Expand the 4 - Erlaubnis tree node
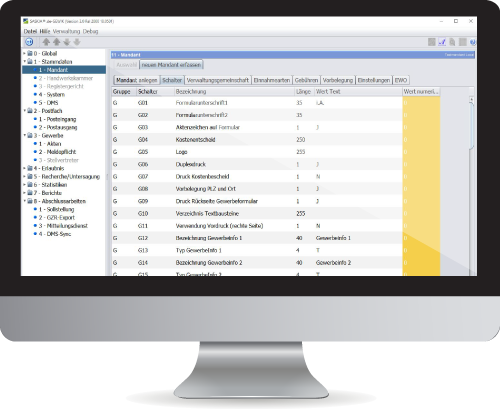The image size is (500, 409). tap(24, 168)
